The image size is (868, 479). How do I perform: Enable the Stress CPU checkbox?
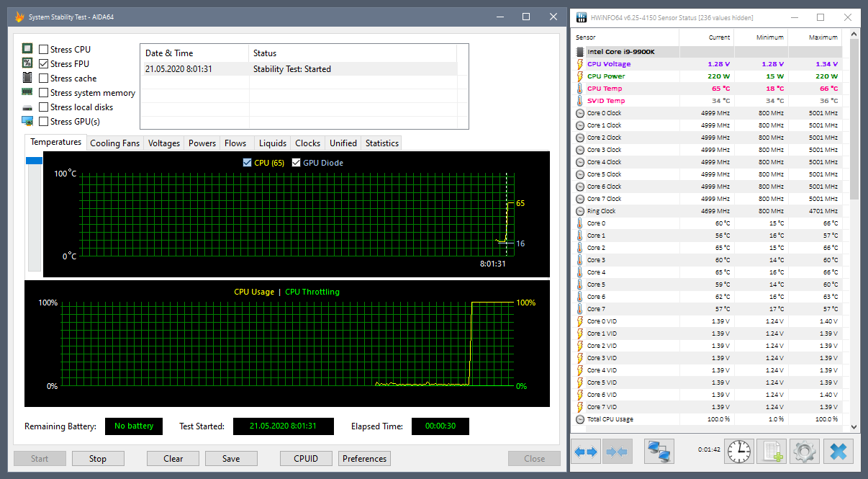[44, 50]
